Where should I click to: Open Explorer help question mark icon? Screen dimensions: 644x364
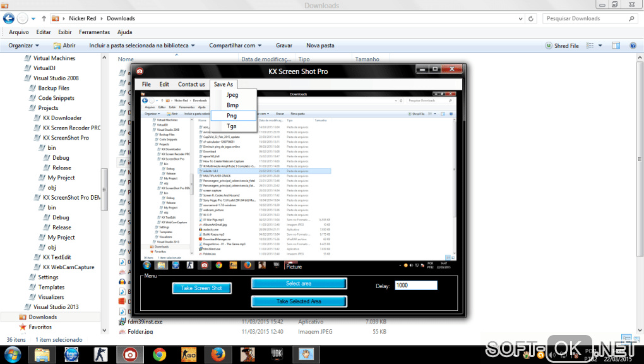point(633,45)
